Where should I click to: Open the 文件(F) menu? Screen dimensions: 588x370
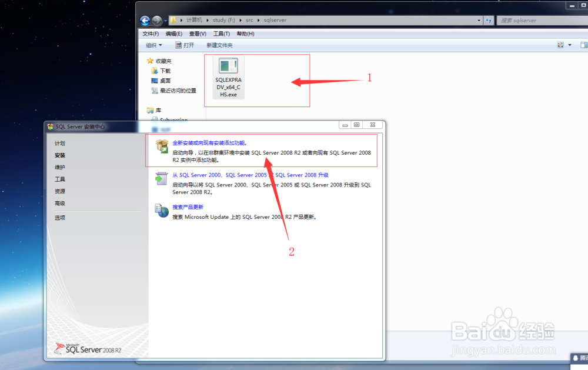pyautogui.click(x=151, y=34)
